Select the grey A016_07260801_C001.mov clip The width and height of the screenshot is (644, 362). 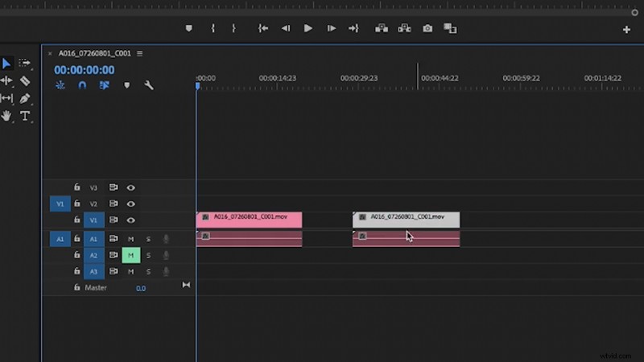[407, 220]
